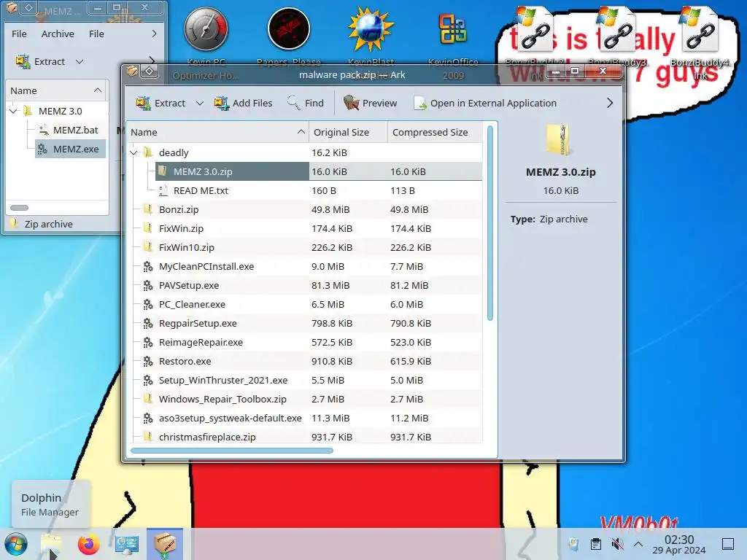Viewport: 747px width, 560px height.
Task: Sort by Name header in MEMZ window
Action: coord(56,90)
